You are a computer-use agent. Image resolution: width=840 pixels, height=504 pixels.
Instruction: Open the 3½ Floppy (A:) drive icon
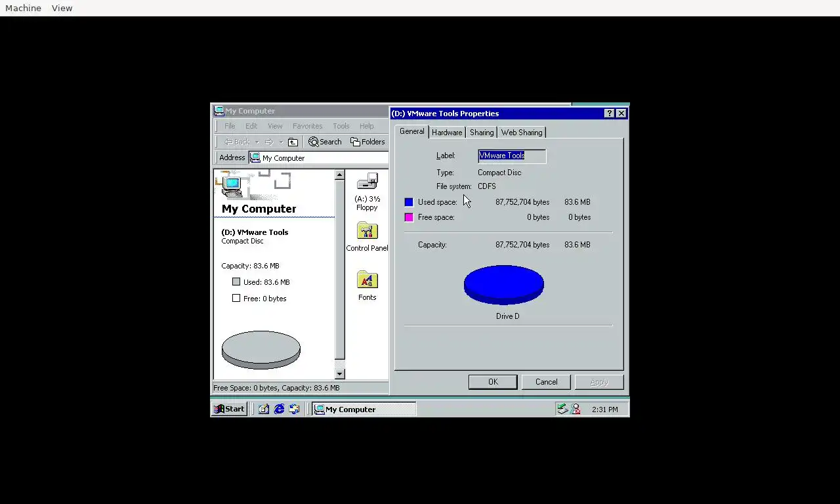(x=367, y=182)
